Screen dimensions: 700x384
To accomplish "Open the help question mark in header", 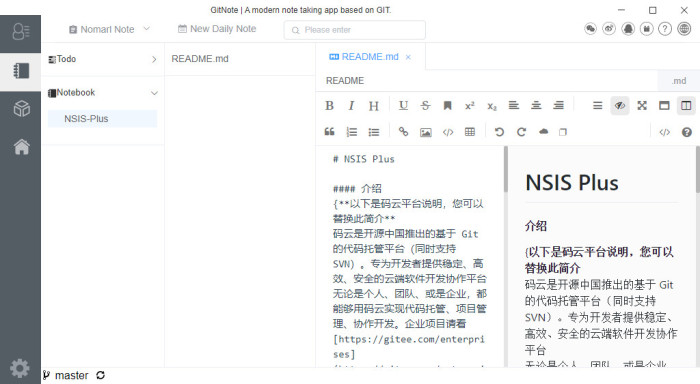I will point(665,29).
